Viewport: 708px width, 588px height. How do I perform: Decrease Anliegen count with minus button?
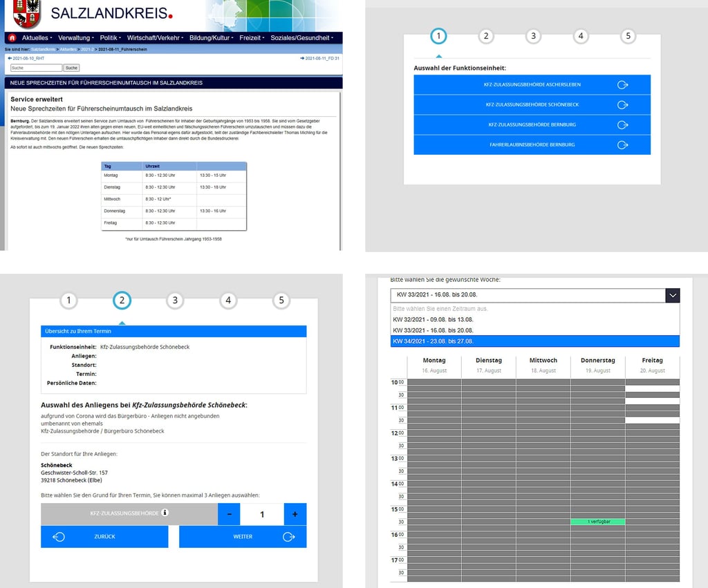tap(230, 514)
